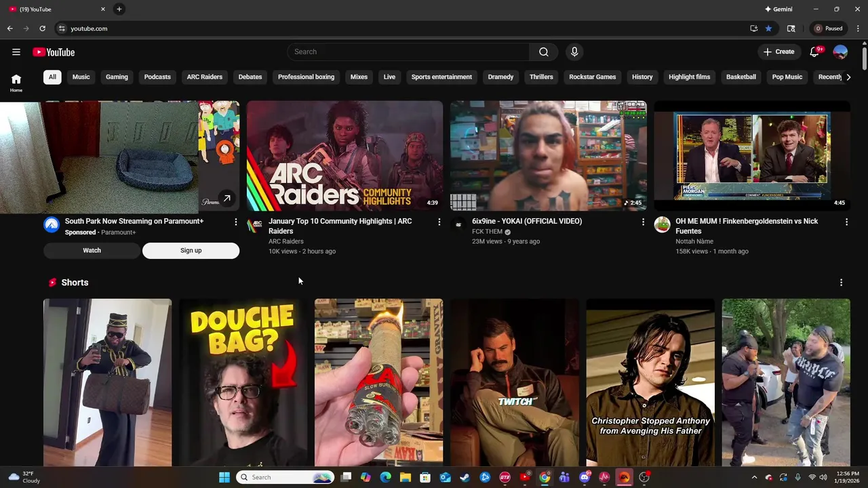Screen dimensions: 868x488
Task: Play ARC Raiders Community Highlights thumbnail
Action: click(344, 156)
